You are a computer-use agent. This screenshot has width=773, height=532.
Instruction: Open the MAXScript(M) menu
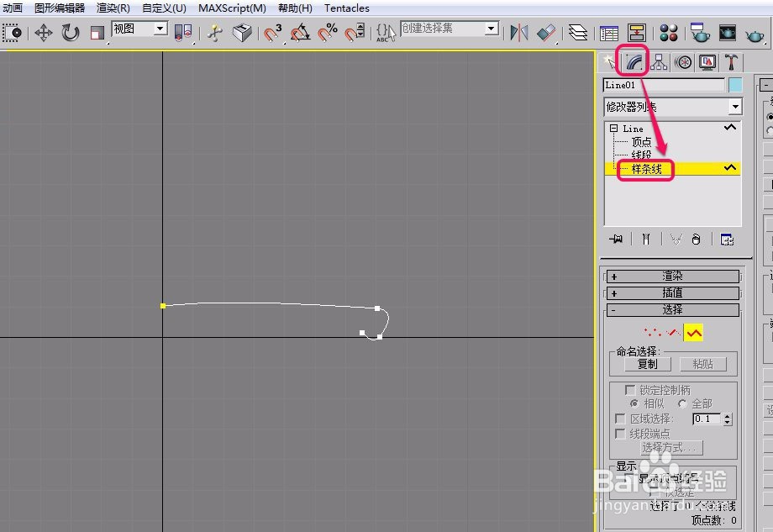(232, 8)
